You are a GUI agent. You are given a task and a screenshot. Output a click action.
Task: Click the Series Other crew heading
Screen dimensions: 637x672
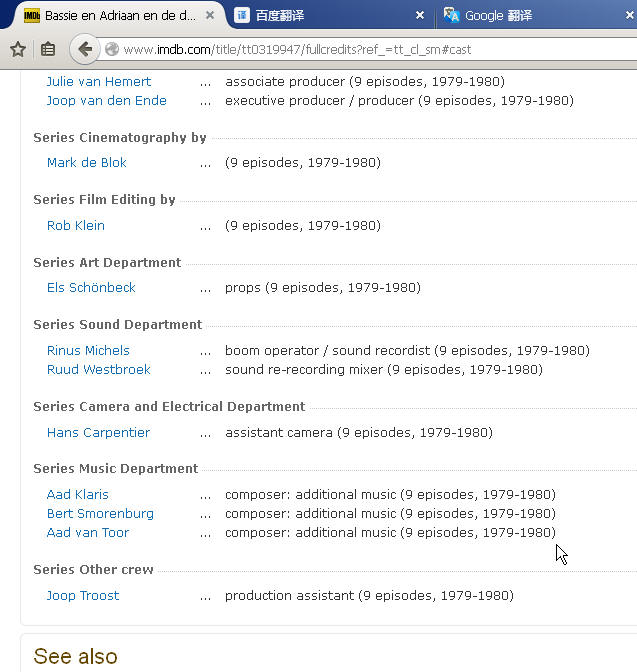click(x=93, y=570)
